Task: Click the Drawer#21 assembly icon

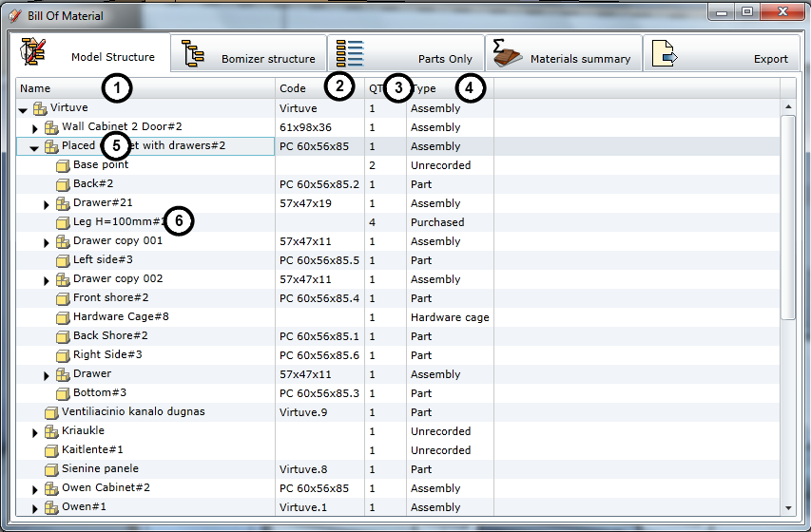Action: [63, 203]
